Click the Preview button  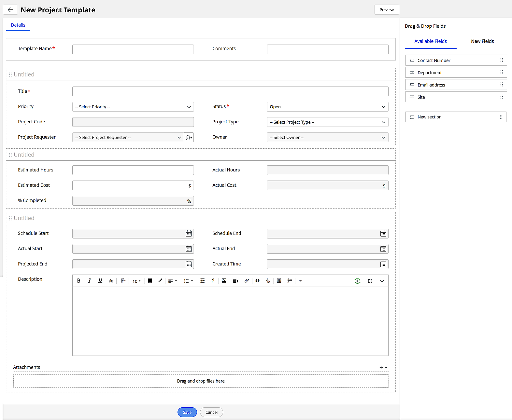pyautogui.click(x=387, y=10)
